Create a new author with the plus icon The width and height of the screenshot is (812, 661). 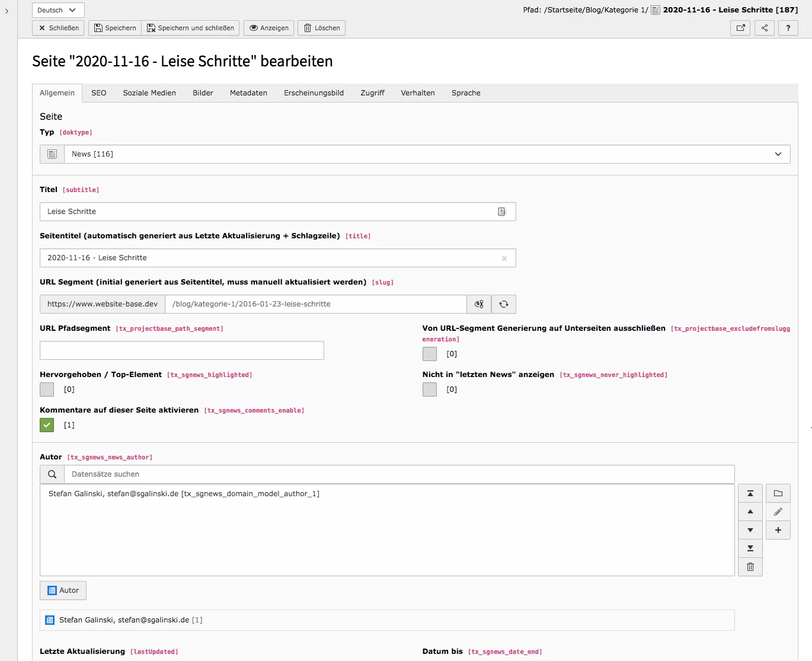pyautogui.click(x=778, y=530)
